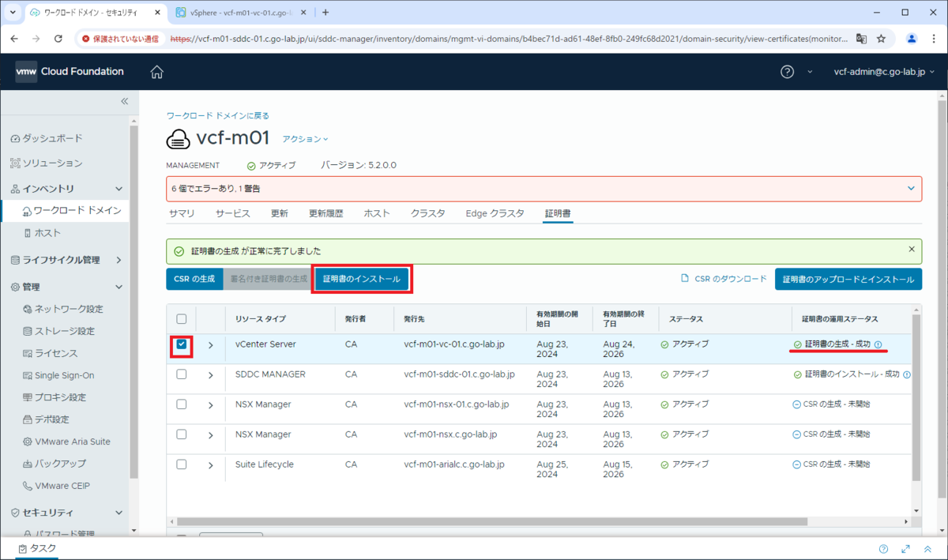Expand the ライフサイクル管理 sidebar section

[x=119, y=260]
